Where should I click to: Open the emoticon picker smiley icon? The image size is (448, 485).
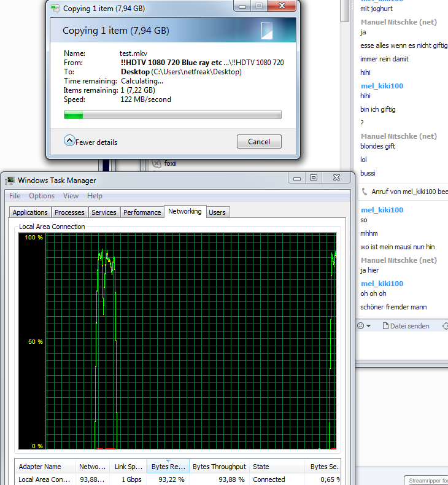(x=360, y=326)
